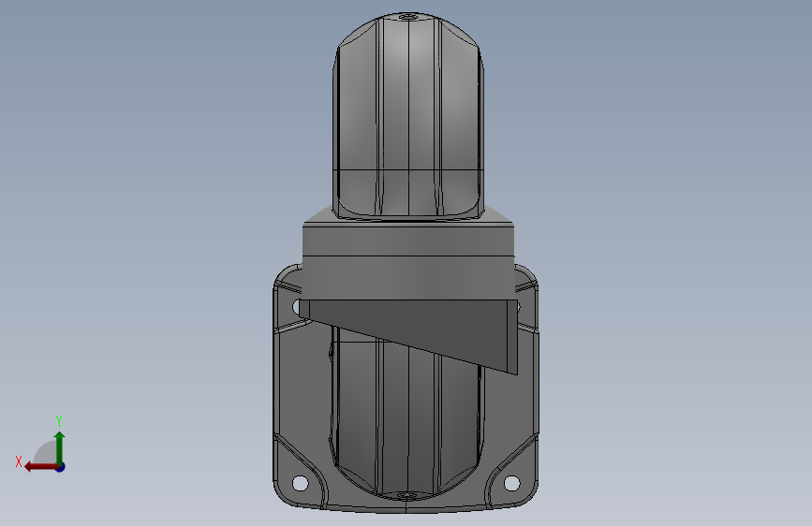This screenshot has width=812, height=526.
Task: Select the rectangular middle block of model
Action: [408, 259]
